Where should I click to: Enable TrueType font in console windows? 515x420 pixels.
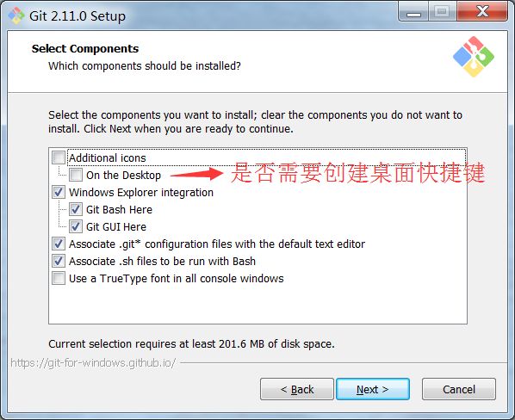pyautogui.click(x=59, y=278)
